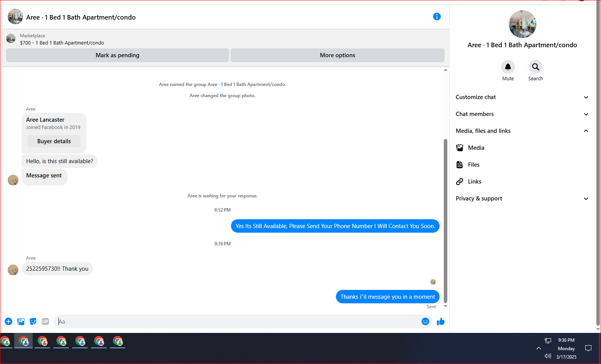The image size is (601, 364).
Task: Open the network status tray icon
Action: coord(548,340)
